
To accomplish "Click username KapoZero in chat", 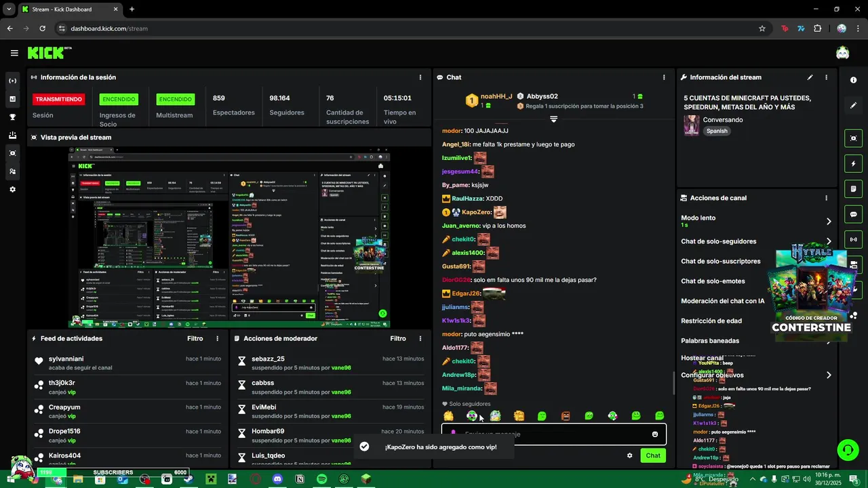I will [476, 212].
